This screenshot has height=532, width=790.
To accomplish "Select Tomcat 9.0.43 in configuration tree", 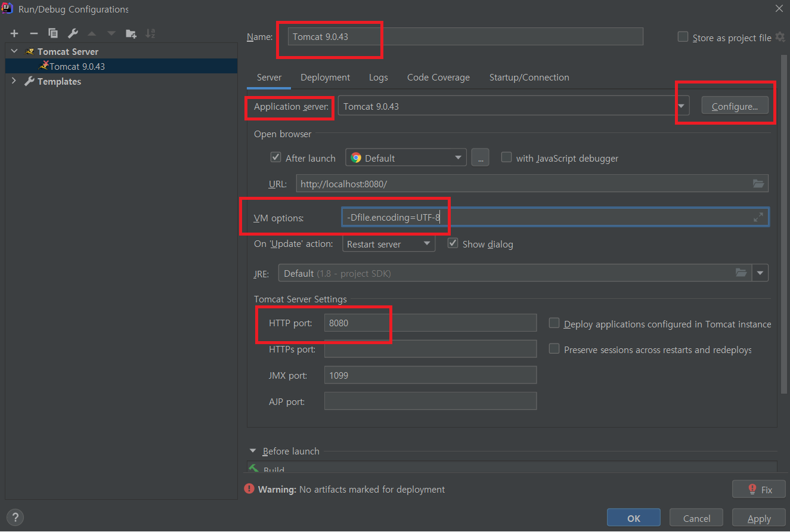I will click(121, 66).
